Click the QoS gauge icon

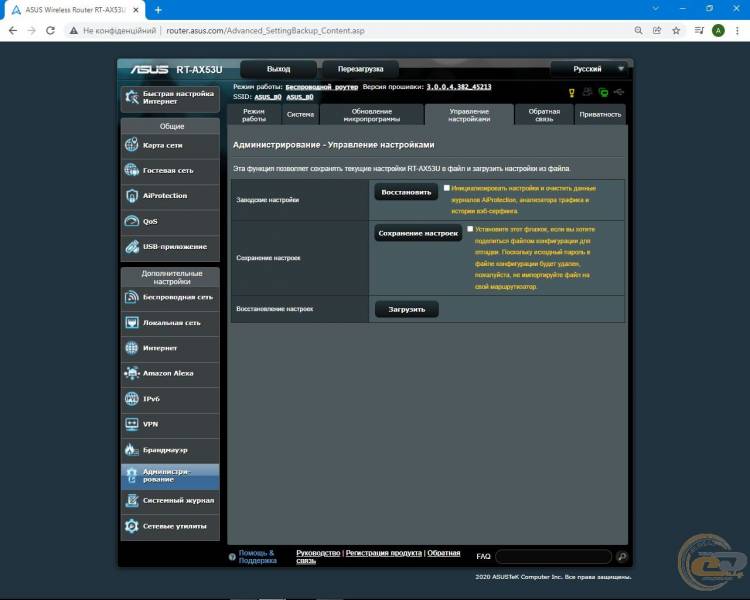pos(132,221)
